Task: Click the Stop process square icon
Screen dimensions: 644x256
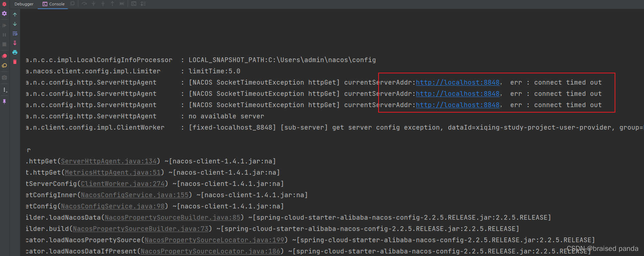Action: pyautogui.click(x=4, y=44)
